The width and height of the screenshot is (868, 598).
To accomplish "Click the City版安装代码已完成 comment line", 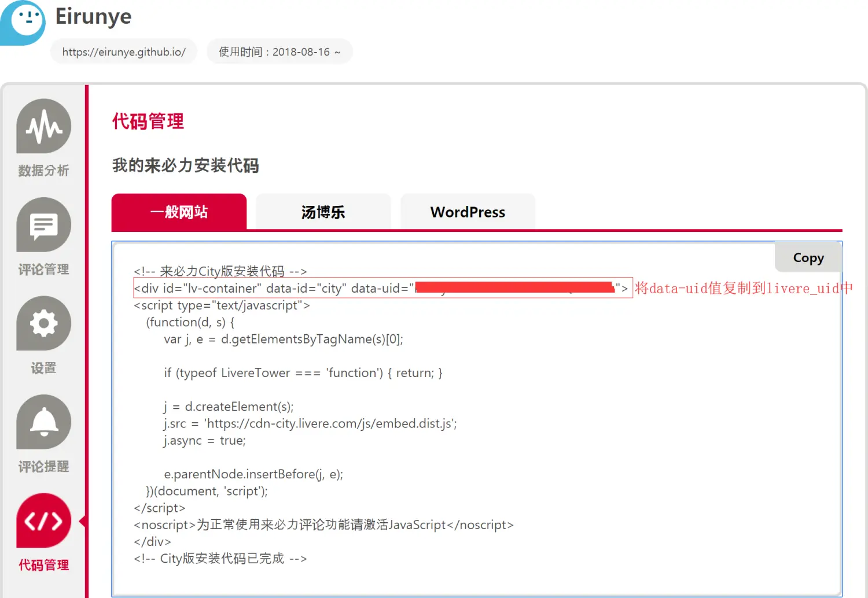I will coord(220,559).
